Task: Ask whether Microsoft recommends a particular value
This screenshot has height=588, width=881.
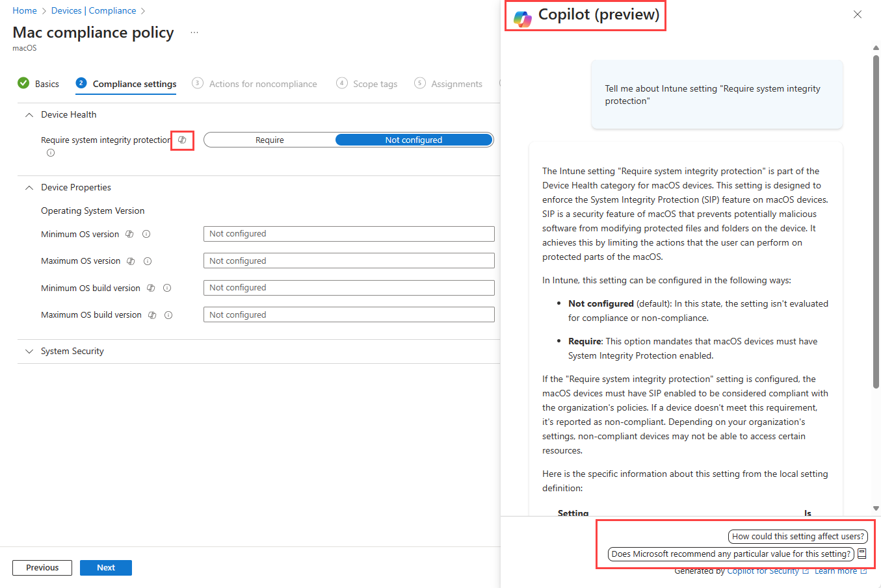Action: [731, 554]
